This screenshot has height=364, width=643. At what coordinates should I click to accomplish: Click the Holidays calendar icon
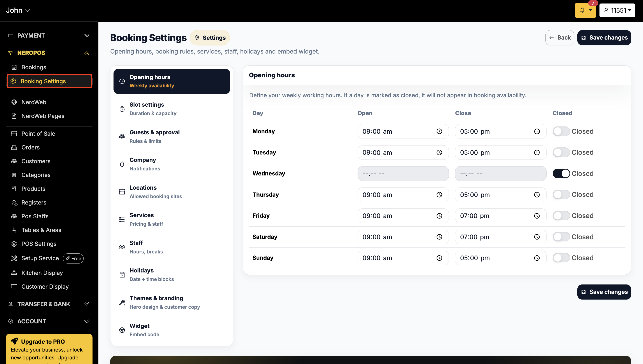click(x=122, y=275)
